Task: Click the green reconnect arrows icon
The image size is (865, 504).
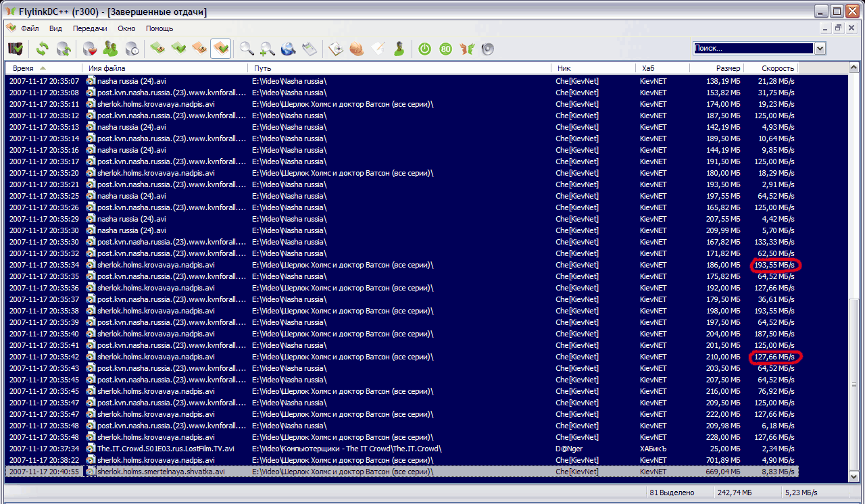Action: point(43,49)
